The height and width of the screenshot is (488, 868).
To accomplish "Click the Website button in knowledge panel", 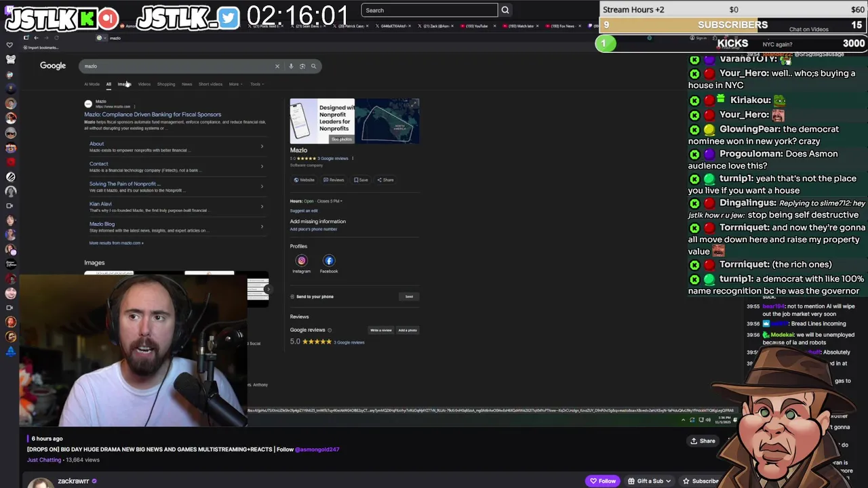I will tap(304, 180).
